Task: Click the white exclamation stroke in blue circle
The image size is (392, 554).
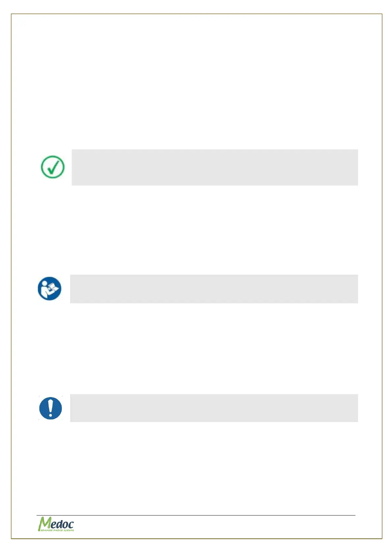Action: tap(50, 408)
